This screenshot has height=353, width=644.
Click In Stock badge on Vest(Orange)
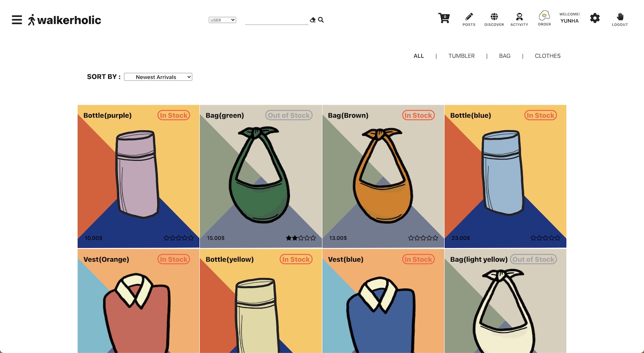[174, 259]
